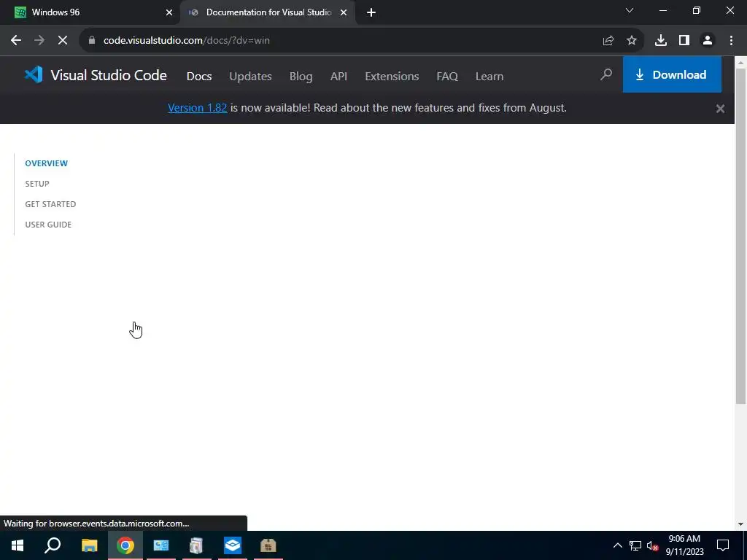
Task: Open notification center icon
Action: click(x=723, y=545)
